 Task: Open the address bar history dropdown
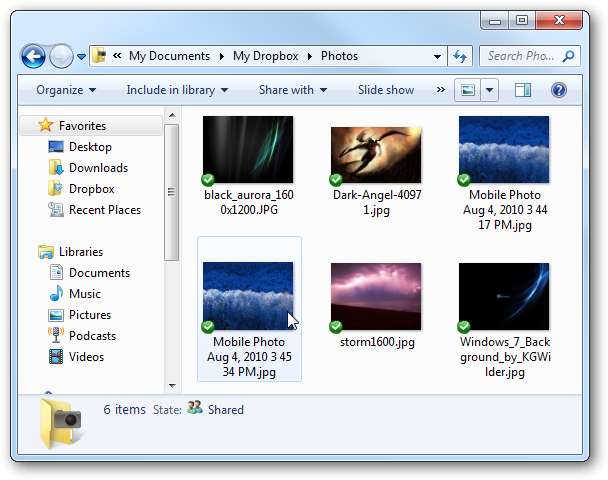[437, 57]
